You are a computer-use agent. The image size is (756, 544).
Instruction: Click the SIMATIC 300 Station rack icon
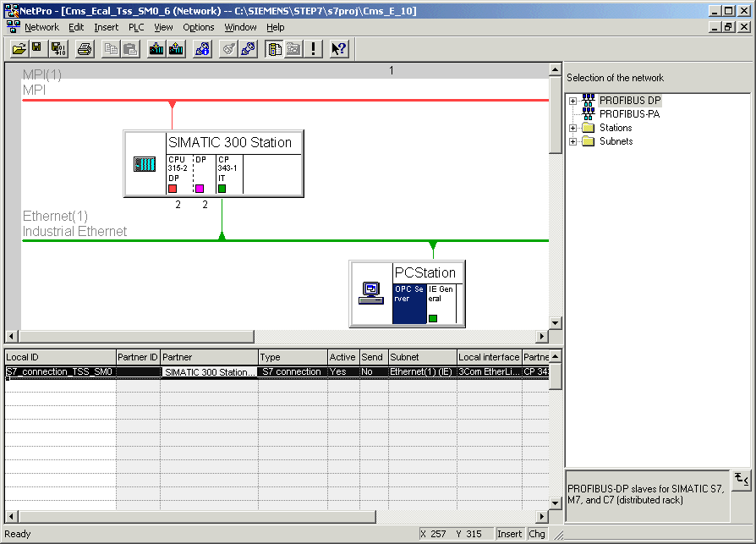click(145, 164)
